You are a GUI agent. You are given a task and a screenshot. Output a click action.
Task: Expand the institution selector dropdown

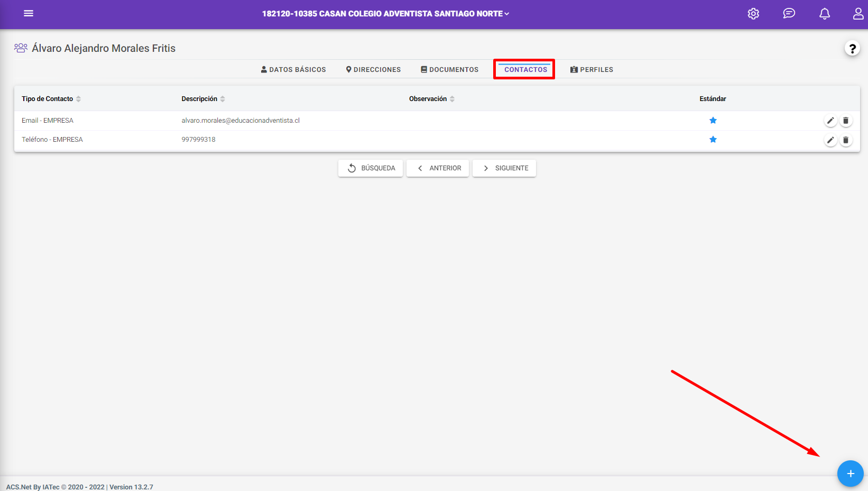coord(386,14)
